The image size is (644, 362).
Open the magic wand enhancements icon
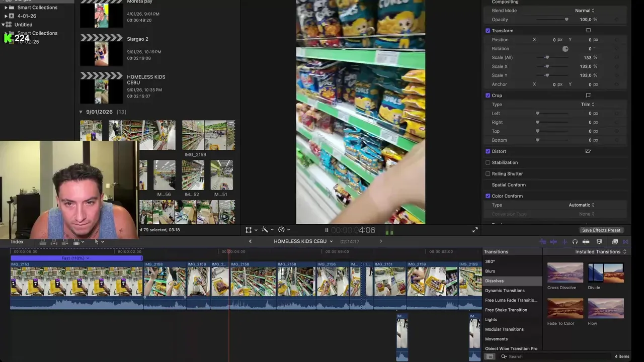265,230
